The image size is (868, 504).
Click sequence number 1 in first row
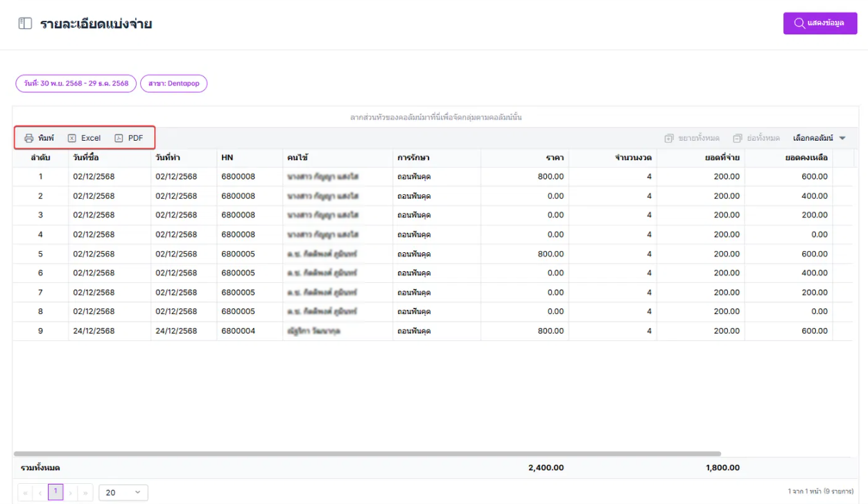pyautogui.click(x=40, y=177)
